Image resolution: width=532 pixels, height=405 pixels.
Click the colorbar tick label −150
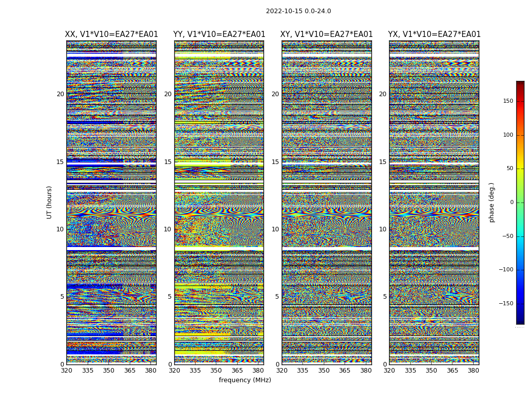coord(506,303)
